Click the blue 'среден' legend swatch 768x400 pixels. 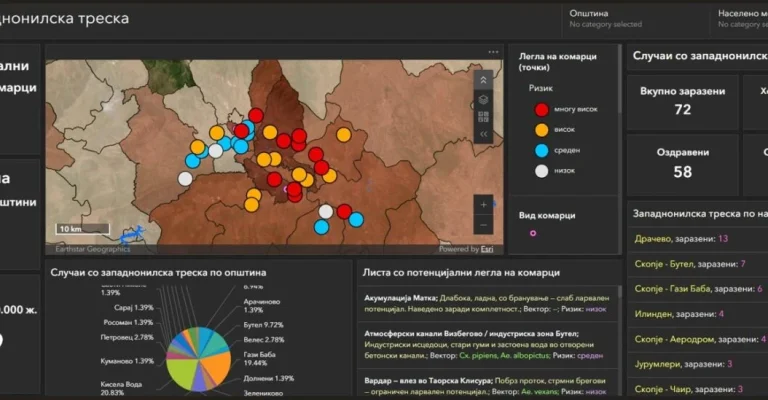click(541, 150)
